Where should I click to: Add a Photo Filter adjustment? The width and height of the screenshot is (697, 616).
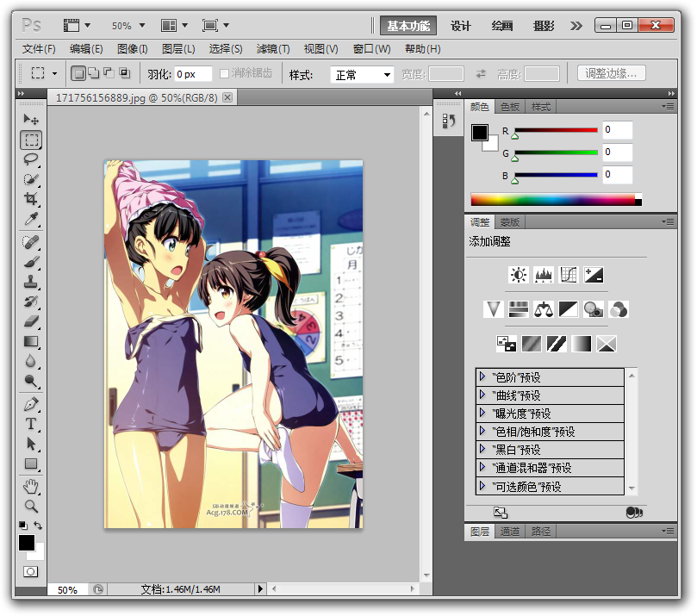pos(594,309)
